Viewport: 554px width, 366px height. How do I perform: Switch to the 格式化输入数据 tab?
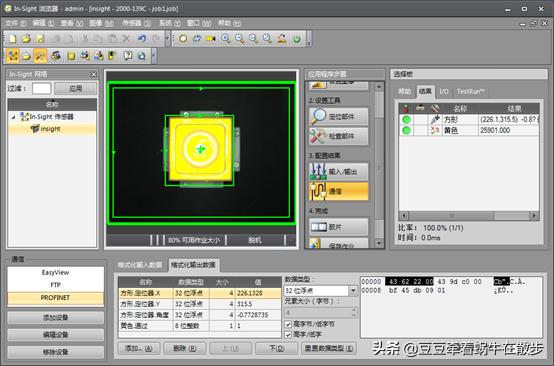pos(139,265)
